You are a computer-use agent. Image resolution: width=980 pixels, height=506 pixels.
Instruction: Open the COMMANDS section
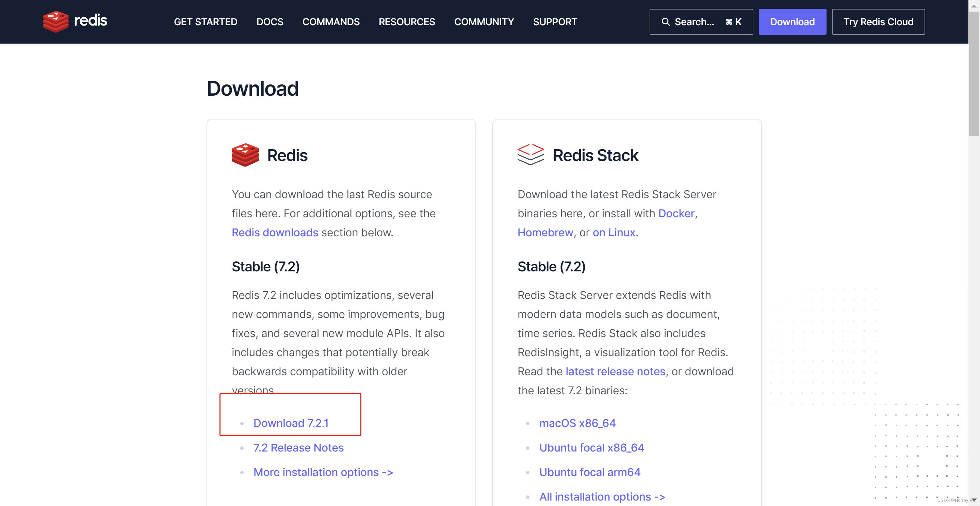[x=331, y=22]
